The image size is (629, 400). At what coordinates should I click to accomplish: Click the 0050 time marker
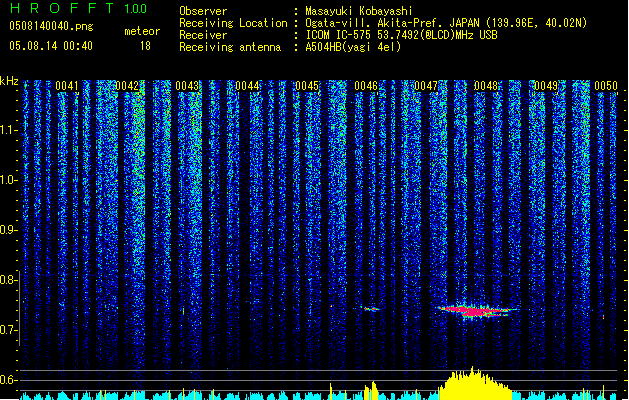pos(606,86)
